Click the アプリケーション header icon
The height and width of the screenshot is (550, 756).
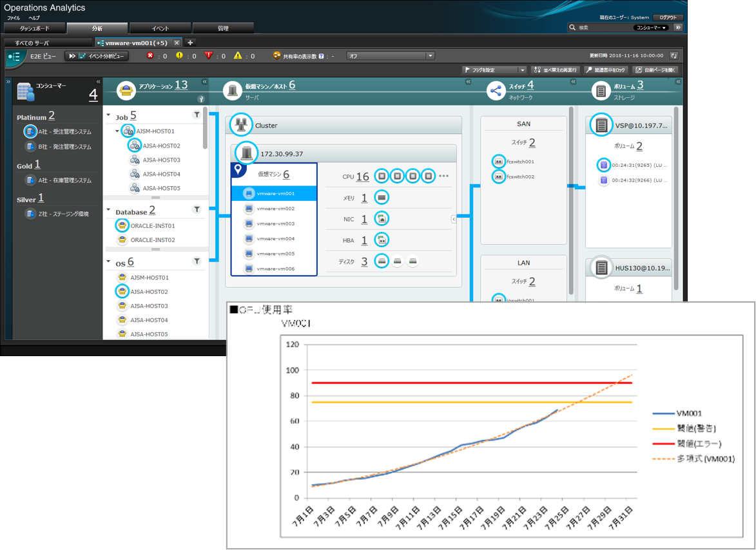(x=126, y=91)
